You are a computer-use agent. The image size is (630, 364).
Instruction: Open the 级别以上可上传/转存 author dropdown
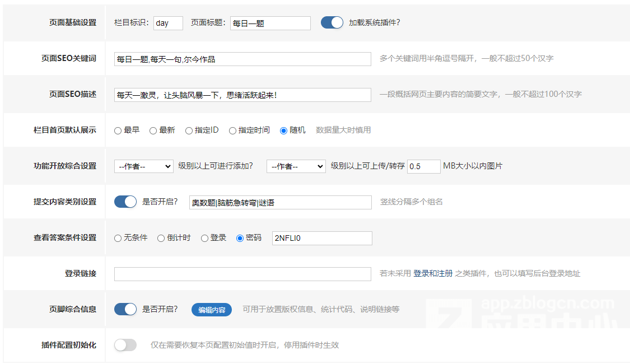point(296,166)
